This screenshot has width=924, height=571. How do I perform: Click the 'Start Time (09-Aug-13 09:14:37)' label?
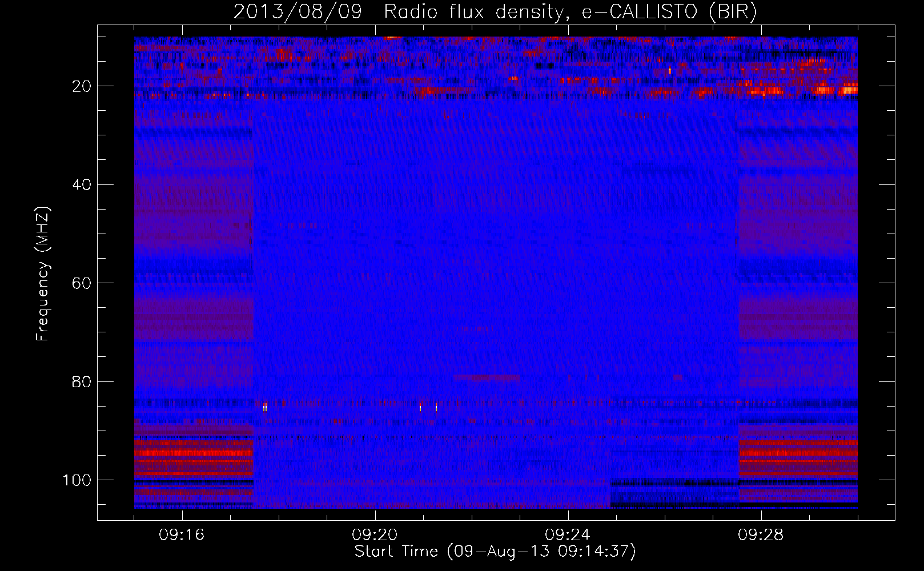click(x=495, y=552)
